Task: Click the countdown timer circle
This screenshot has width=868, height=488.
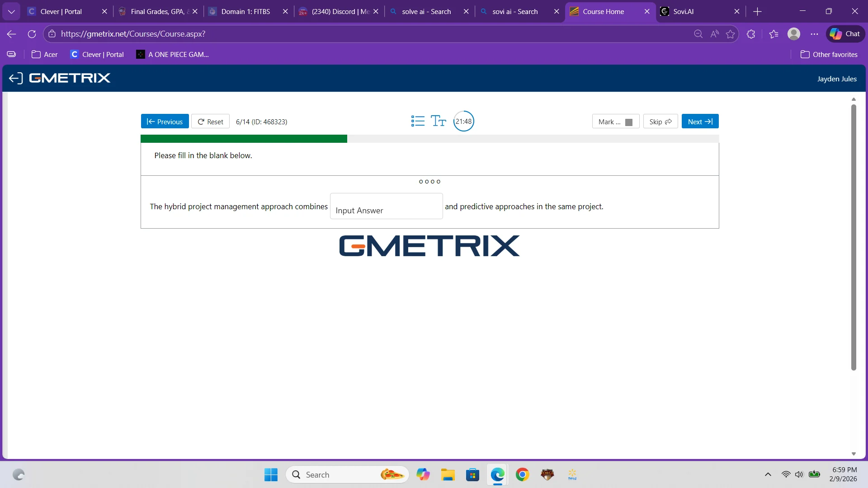Action: point(463,121)
